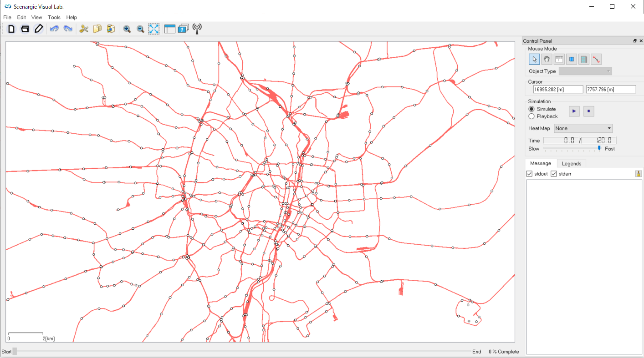
Task: Click the fit-to-window arrows icon
Action: [x=154, y=29]
